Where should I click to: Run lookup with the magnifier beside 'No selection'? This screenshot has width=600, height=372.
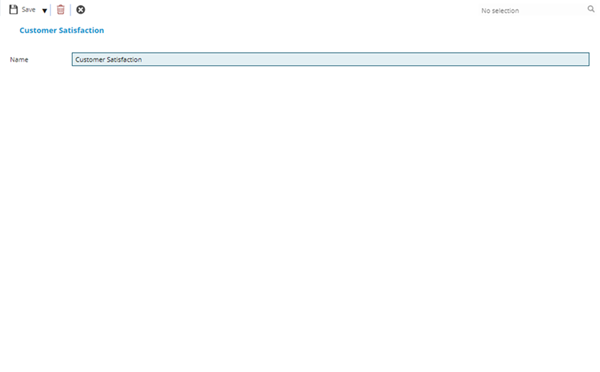pos(591,9)
